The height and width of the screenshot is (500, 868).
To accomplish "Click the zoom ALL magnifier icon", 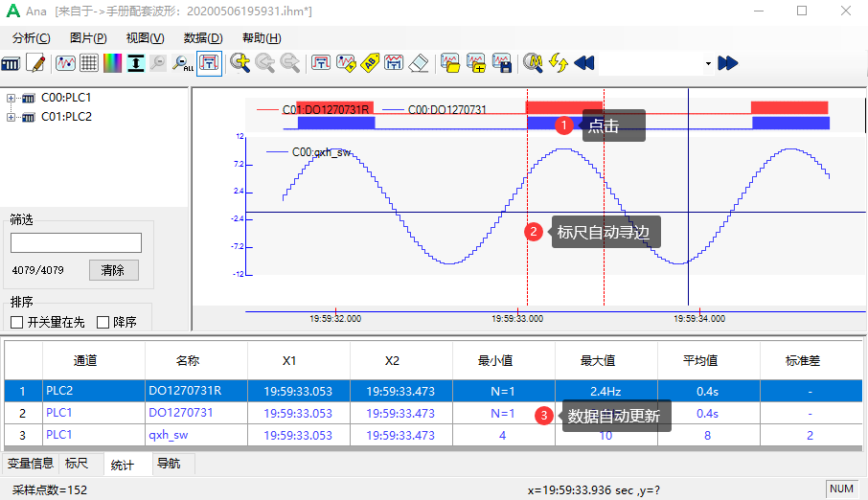I will (182, 63).
